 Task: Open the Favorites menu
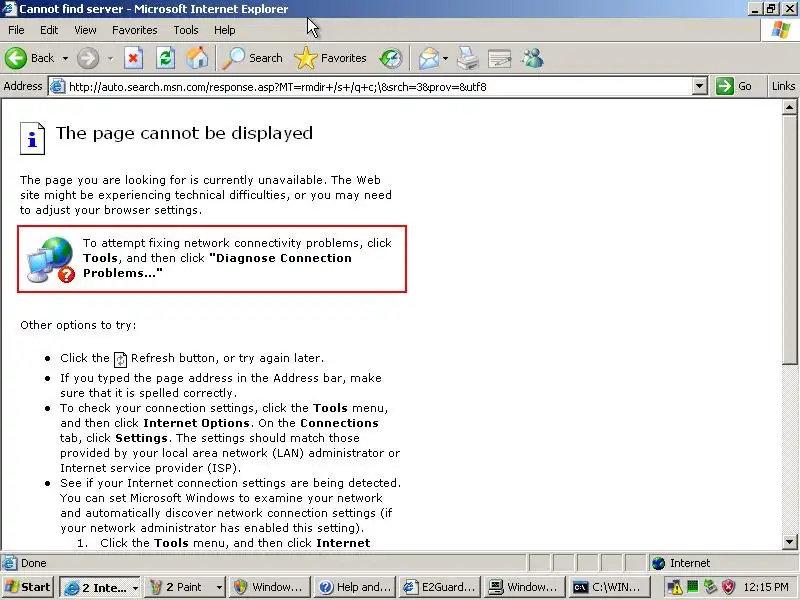(x=135, y=30)
